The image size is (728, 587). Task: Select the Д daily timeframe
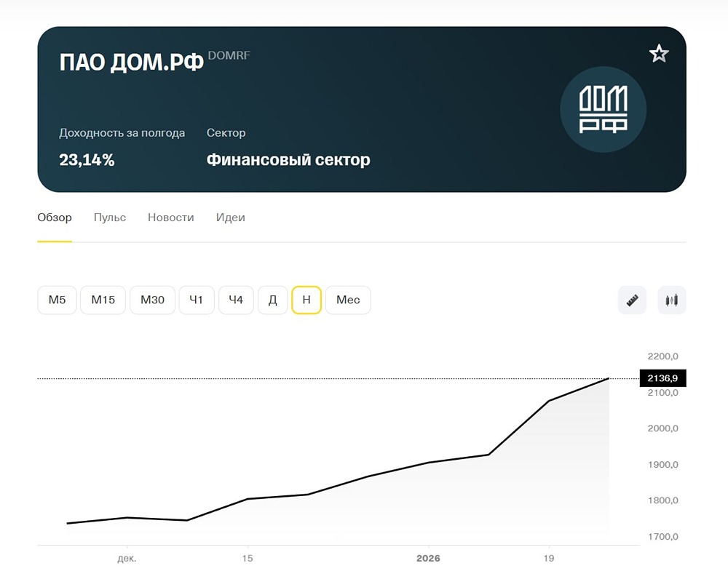point(273,300)
